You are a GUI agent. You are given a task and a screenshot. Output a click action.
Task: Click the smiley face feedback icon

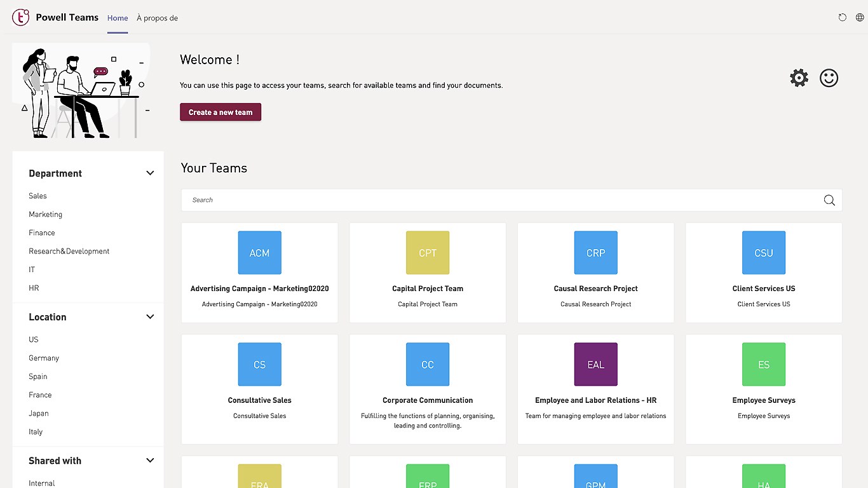point(829,78)
